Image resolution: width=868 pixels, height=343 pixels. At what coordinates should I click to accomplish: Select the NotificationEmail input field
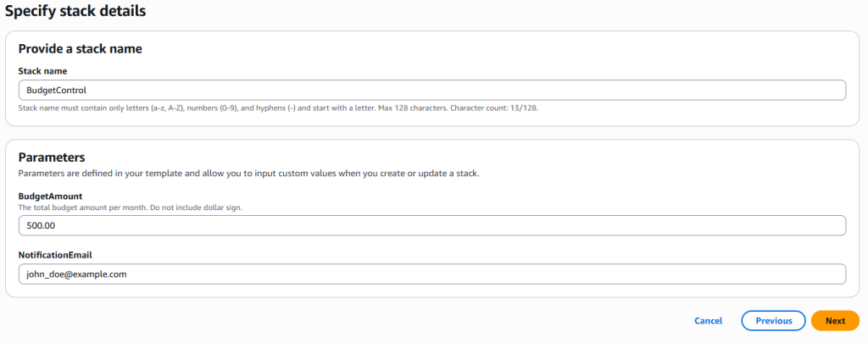coord(431,274)
